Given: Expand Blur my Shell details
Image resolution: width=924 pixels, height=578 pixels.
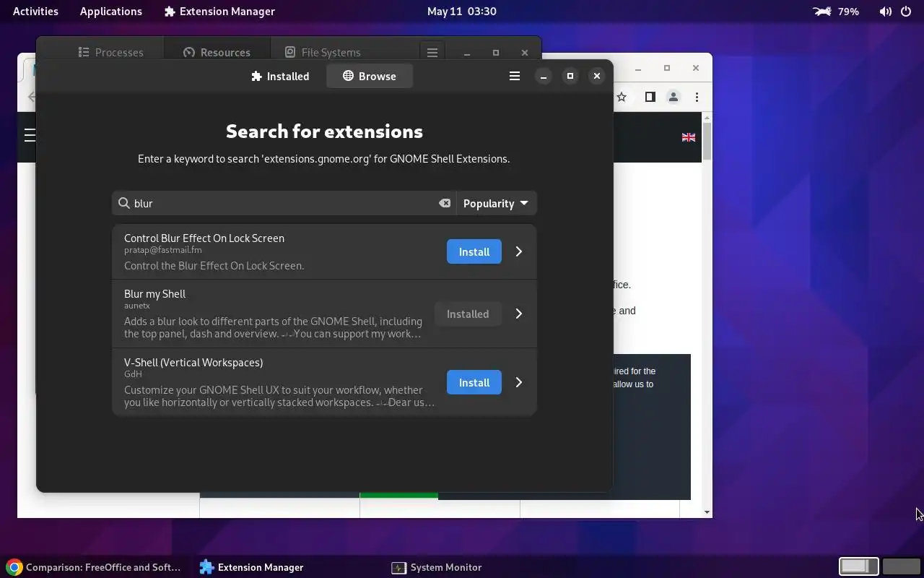Looking at the screenshot, I should click(x=518, y=314).
